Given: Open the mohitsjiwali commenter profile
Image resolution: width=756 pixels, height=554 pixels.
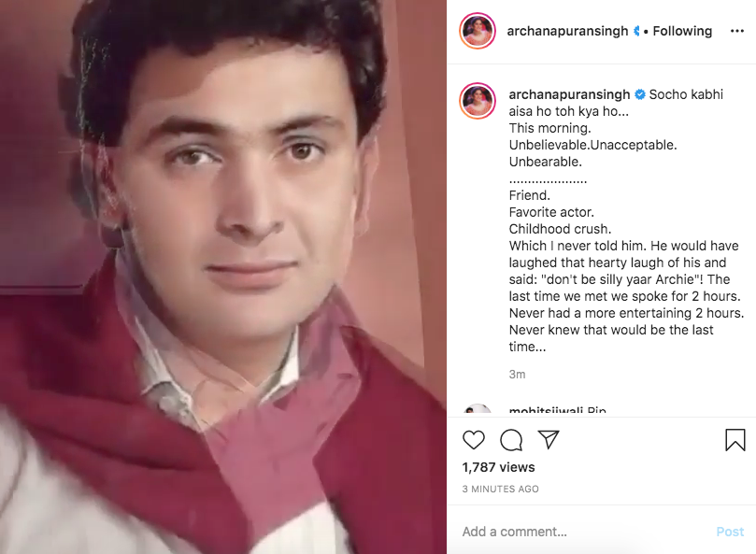Looking at the screenshot, I should pos(547,411).
